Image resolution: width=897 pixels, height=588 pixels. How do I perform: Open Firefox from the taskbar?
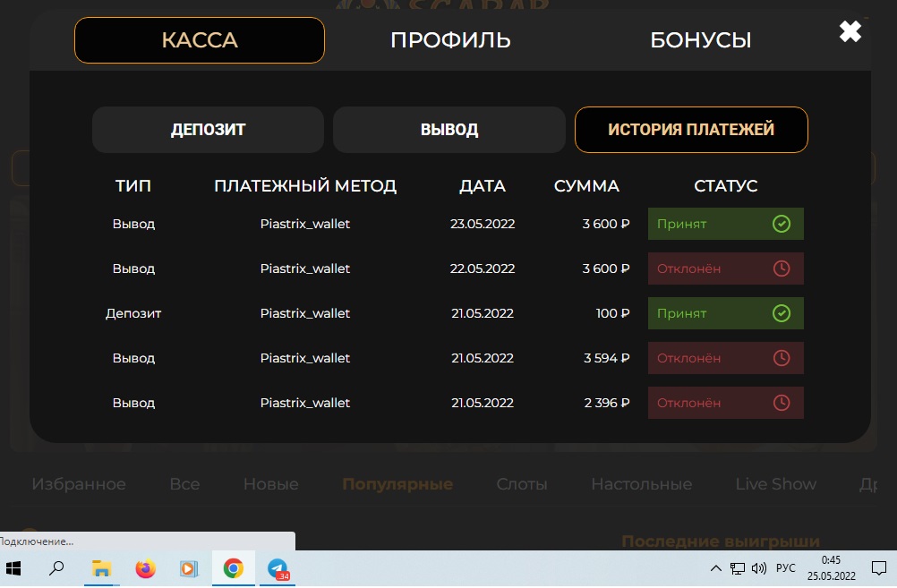(145, 568)
